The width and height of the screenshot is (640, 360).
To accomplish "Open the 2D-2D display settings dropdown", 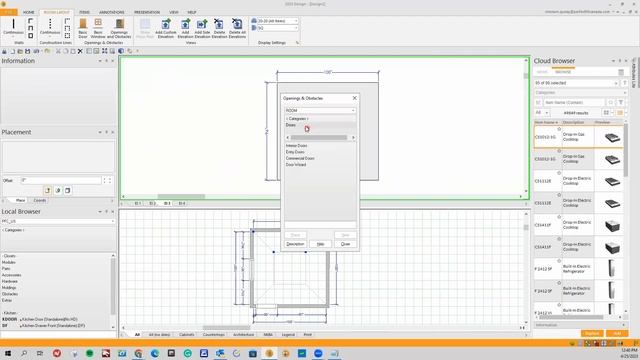I will pyautogui.click(x=277, y=21).
